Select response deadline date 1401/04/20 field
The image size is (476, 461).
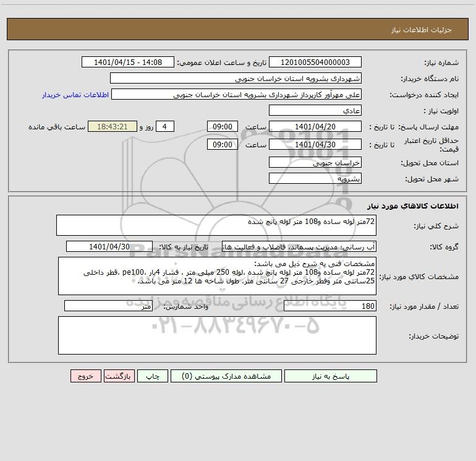click(315, 126)
